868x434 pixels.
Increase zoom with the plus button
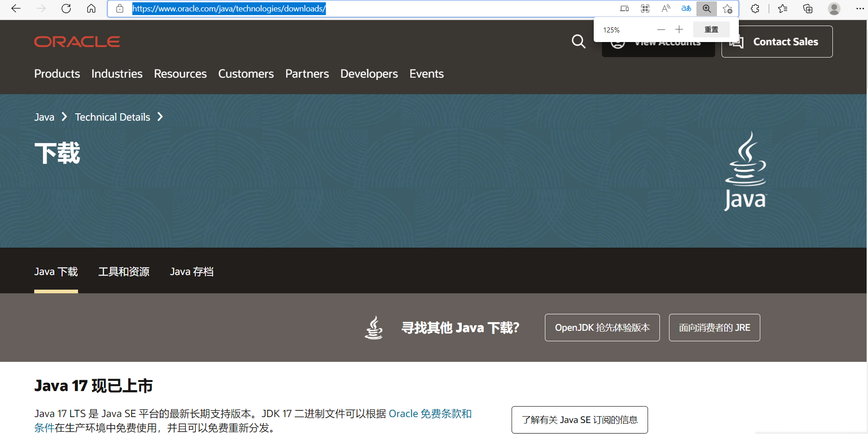(x=679, y=30)
